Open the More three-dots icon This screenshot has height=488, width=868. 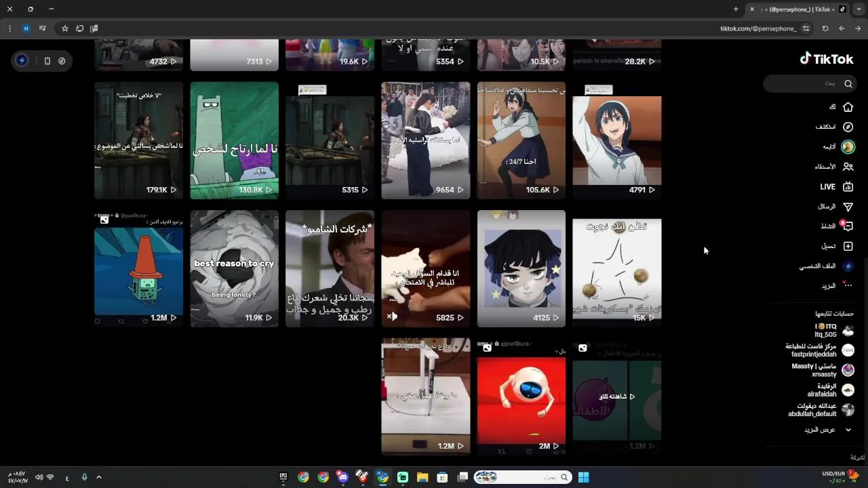coord(848,285)
